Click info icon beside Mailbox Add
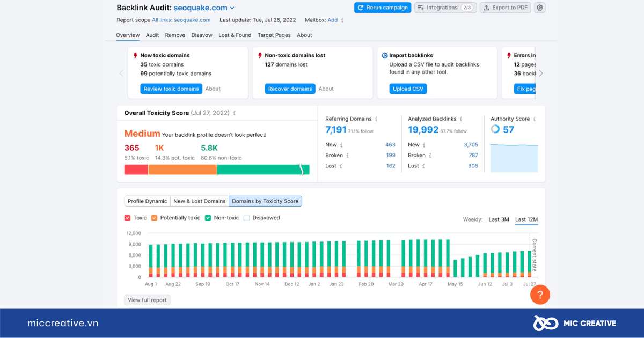Viewport: 644px width, 338px height. (342, 20)
